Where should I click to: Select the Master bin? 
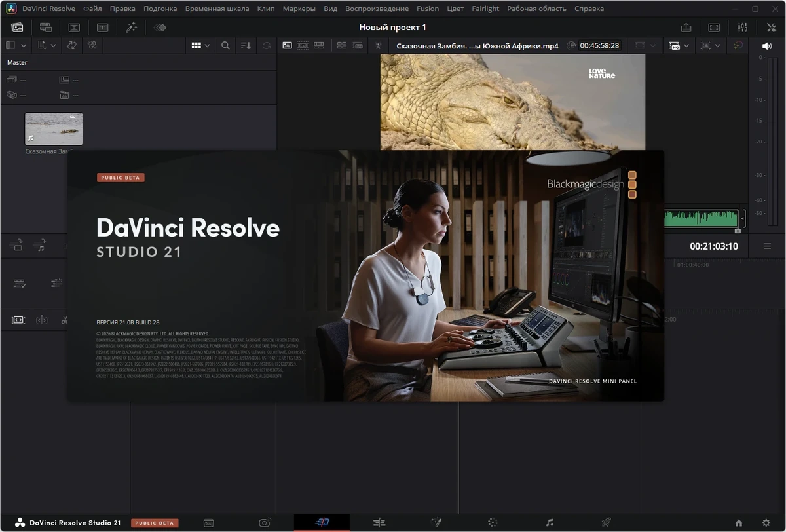17,62
